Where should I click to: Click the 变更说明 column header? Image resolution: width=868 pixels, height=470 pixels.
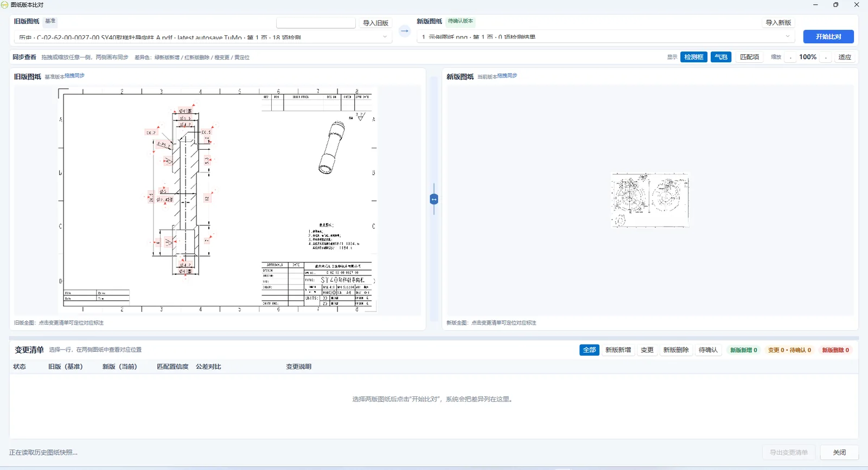[299, 367]
